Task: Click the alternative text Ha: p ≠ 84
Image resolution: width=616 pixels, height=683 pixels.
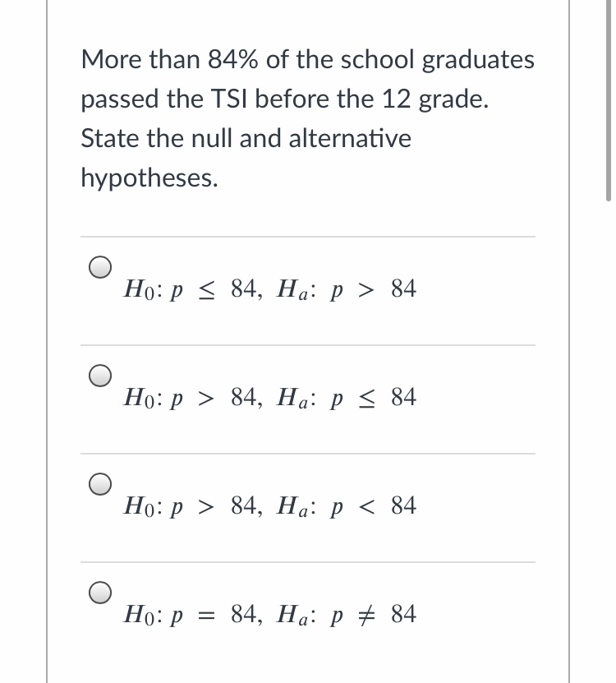Action: pyautogui.click(x=345, y=615)
